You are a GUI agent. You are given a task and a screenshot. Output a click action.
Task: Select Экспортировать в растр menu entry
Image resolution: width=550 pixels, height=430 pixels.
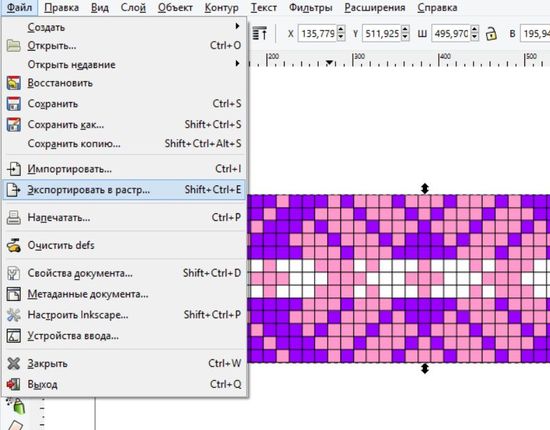point(124,190)
